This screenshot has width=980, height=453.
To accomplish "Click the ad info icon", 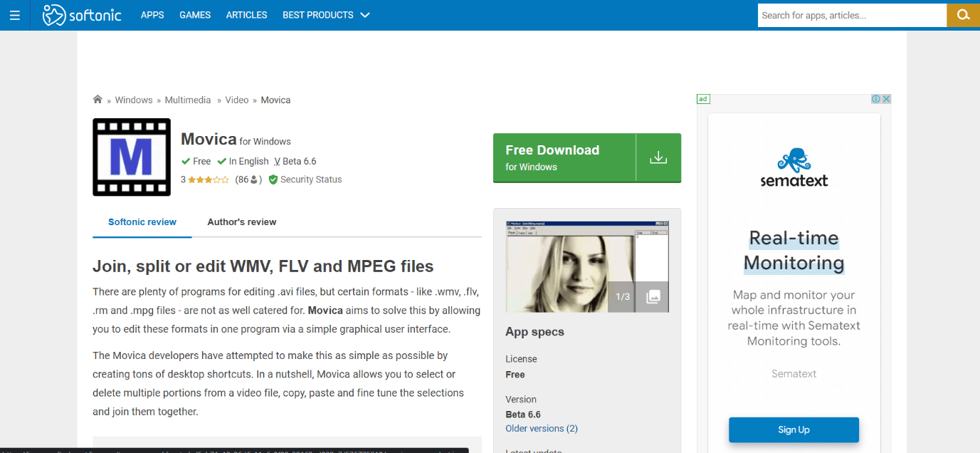I will [876, 99].
